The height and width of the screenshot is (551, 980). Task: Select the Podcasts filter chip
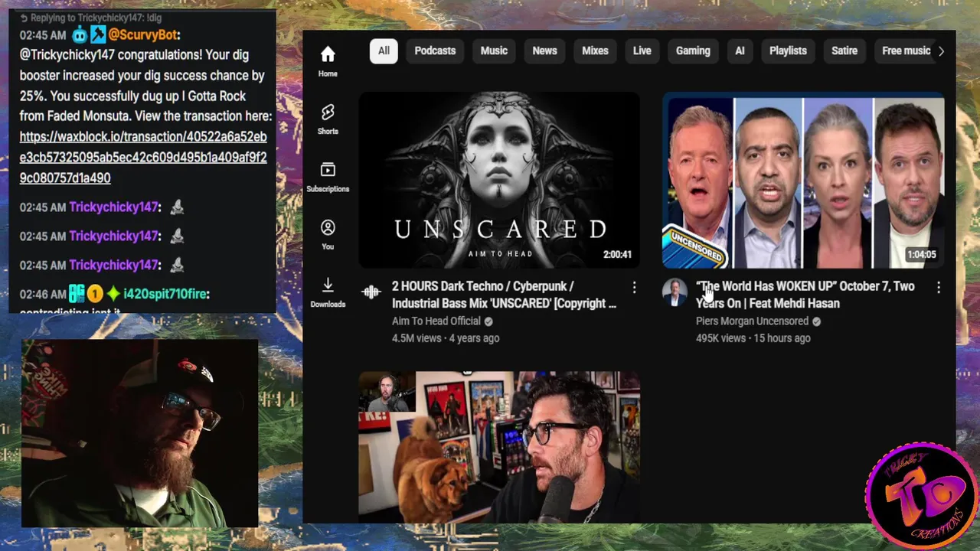[x=435, y=51]
